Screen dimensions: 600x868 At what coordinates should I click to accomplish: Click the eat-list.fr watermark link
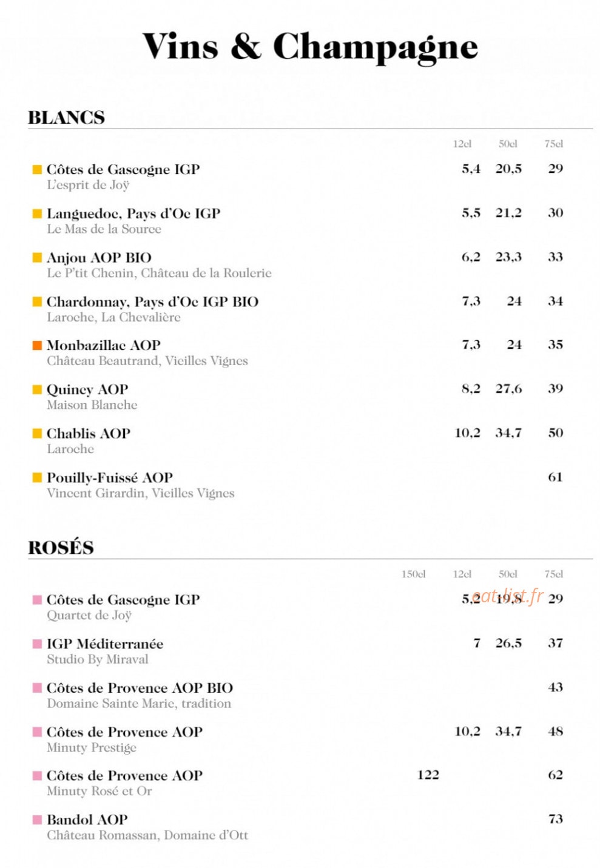coord(507,596)
